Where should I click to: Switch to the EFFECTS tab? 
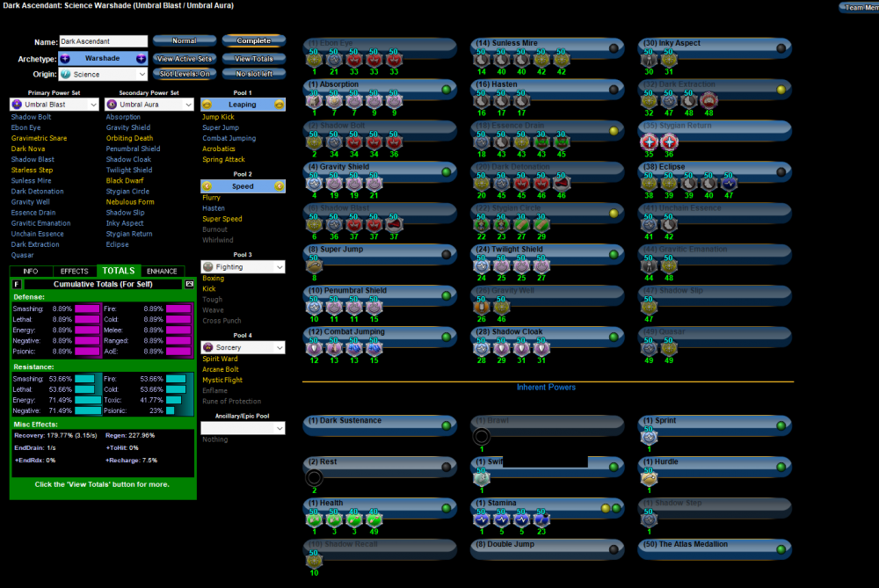[x=74, y=272]
